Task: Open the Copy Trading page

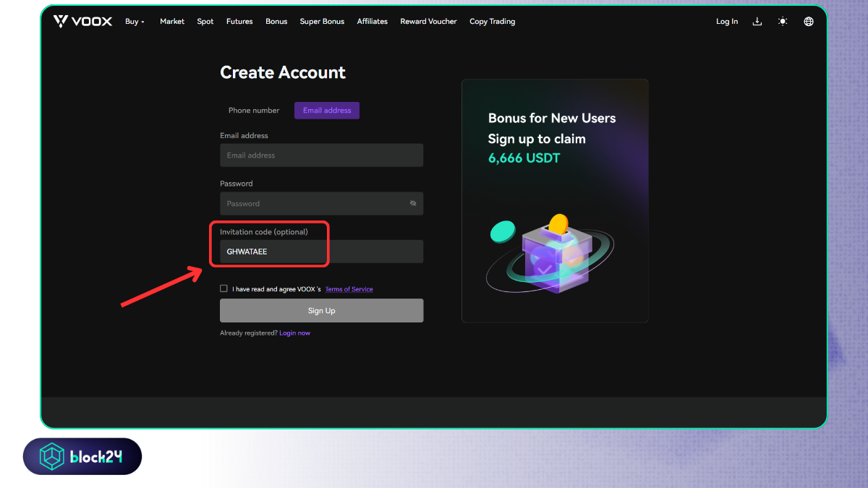Action: (493, 21)
